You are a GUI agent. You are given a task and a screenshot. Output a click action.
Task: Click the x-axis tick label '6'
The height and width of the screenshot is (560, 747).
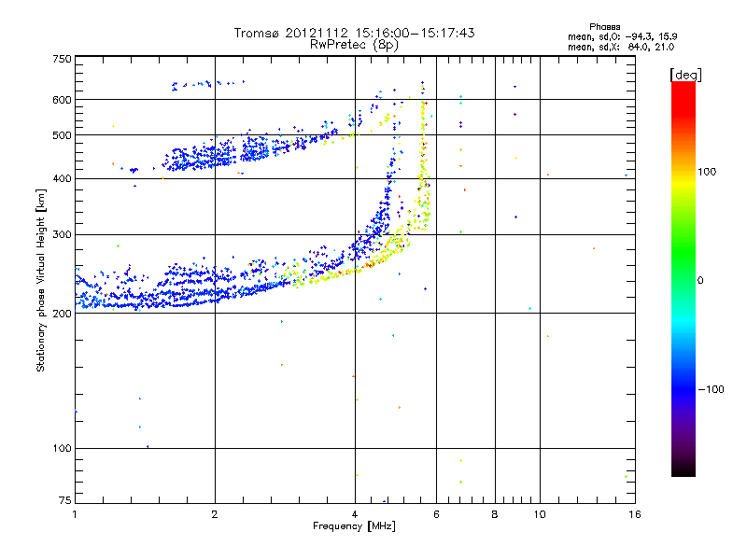tap(436, 514)
